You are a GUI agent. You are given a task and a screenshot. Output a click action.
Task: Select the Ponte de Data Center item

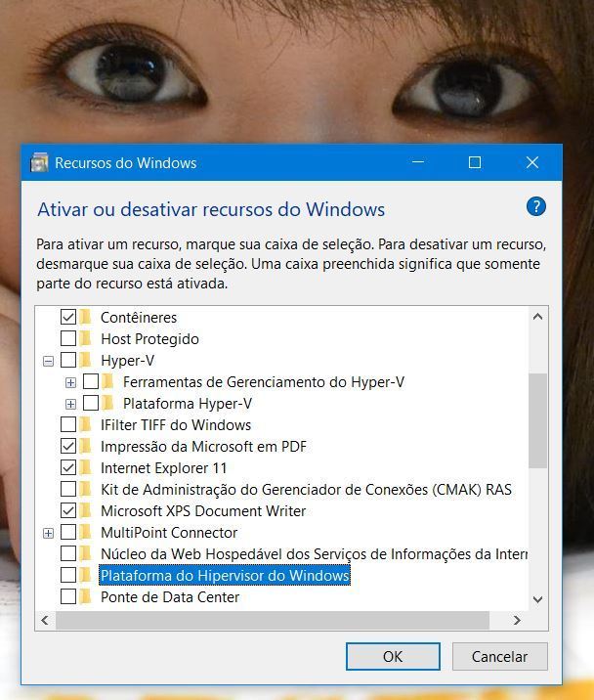[x=170, y=597]
